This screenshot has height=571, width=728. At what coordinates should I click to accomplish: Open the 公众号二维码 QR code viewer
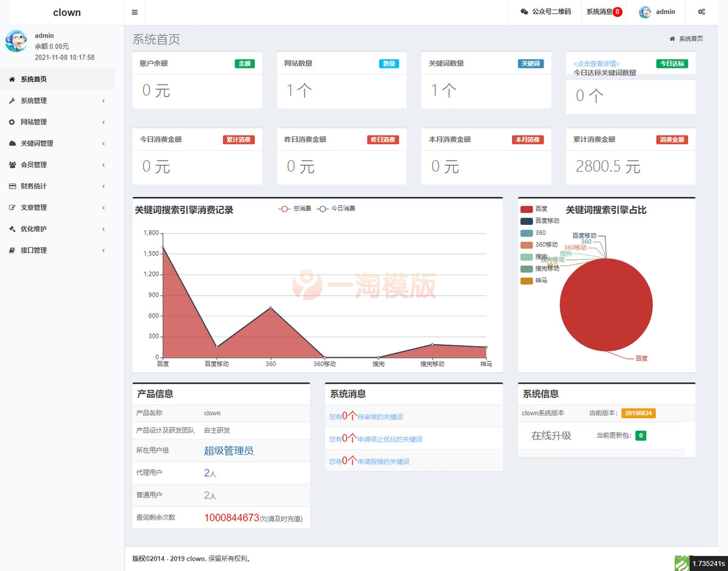point(544,12)
